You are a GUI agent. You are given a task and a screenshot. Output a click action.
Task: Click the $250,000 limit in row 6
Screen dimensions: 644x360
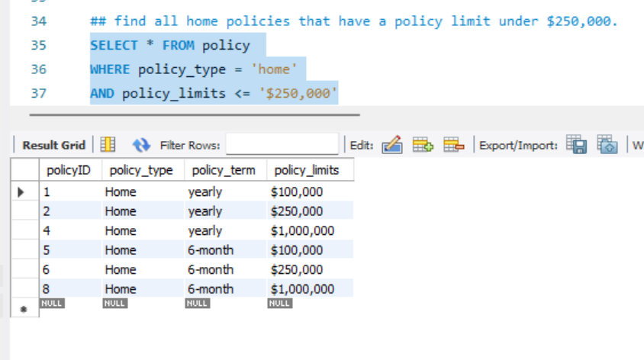310,269
